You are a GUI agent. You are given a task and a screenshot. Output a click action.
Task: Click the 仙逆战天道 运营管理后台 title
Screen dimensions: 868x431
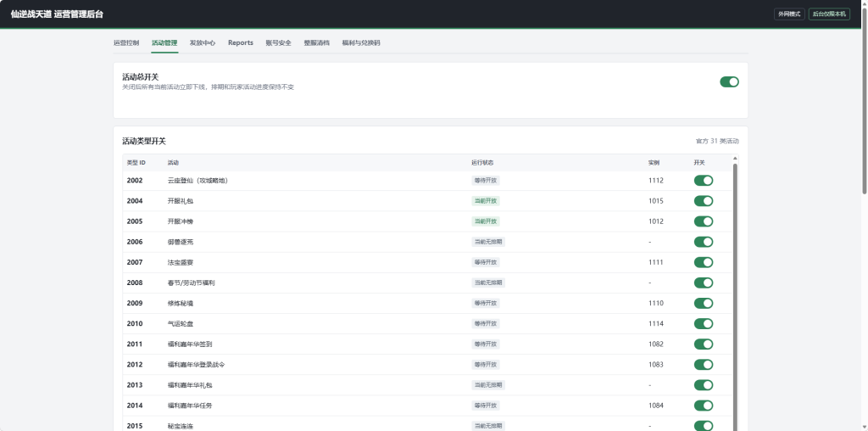[57, 14]
